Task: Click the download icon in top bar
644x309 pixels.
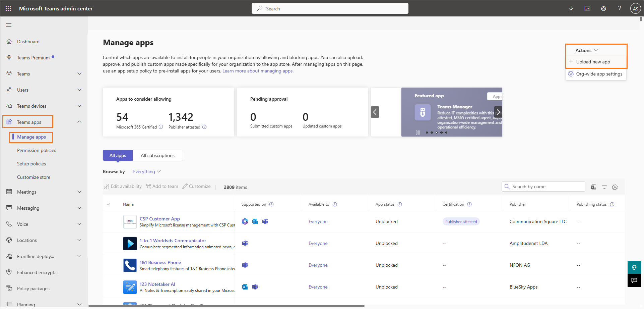Action: [571, 8]
